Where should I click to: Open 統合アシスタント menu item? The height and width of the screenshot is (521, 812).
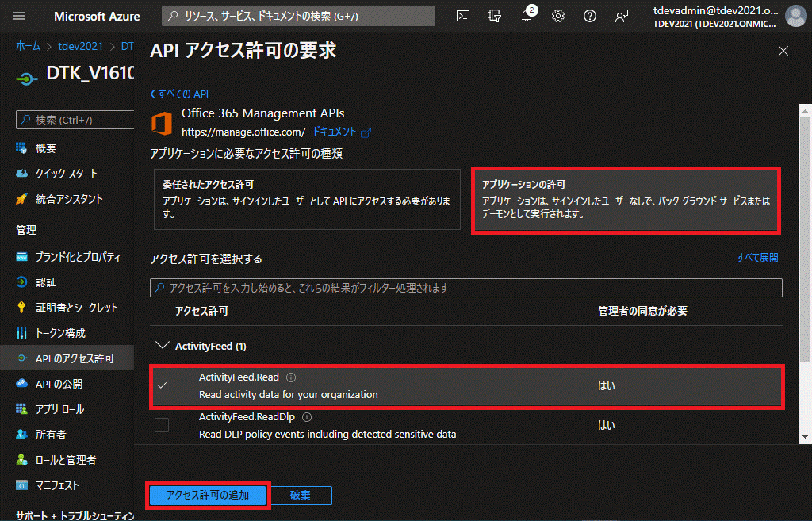click(x=67, y=199)
